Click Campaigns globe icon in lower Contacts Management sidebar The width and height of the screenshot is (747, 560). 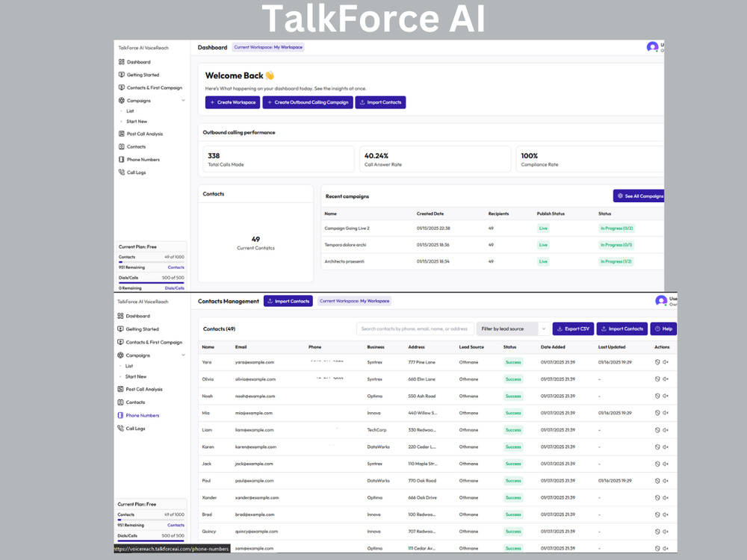click(120, 355)
